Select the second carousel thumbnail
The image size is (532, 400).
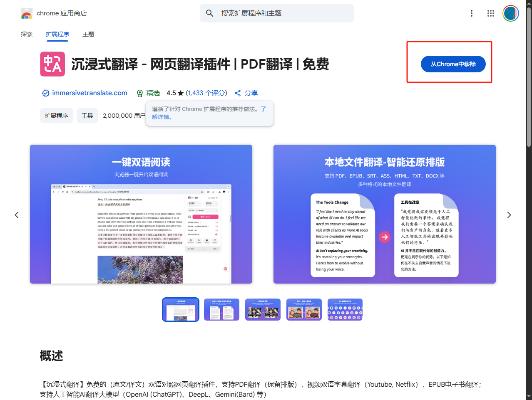click(x=222, y=309)
